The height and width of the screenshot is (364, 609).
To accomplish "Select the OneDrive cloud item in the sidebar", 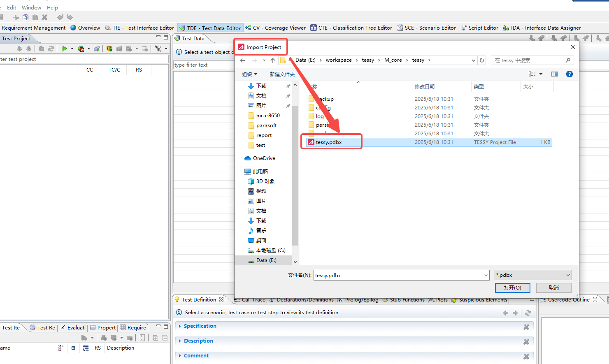I will click(x=260, y=158).
